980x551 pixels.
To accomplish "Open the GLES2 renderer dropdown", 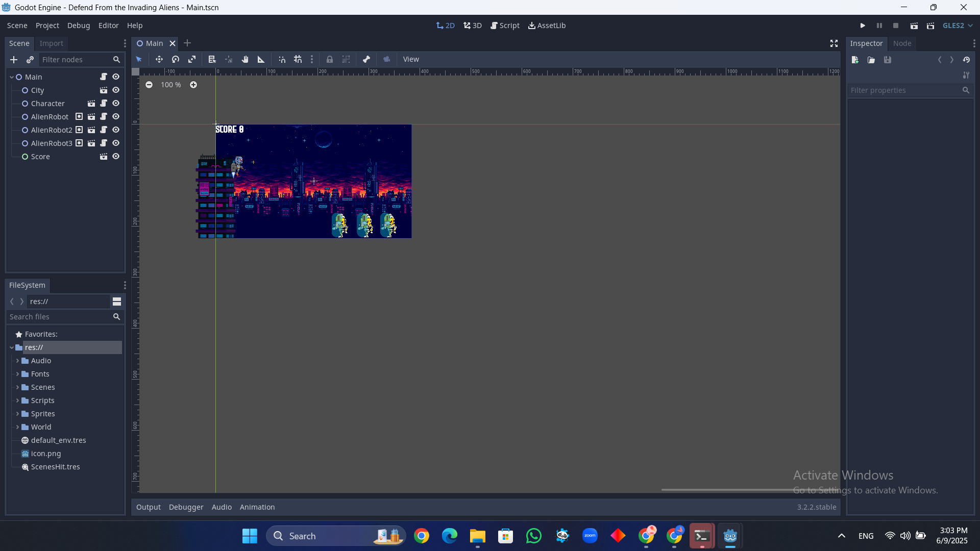I will pos(958,26).
